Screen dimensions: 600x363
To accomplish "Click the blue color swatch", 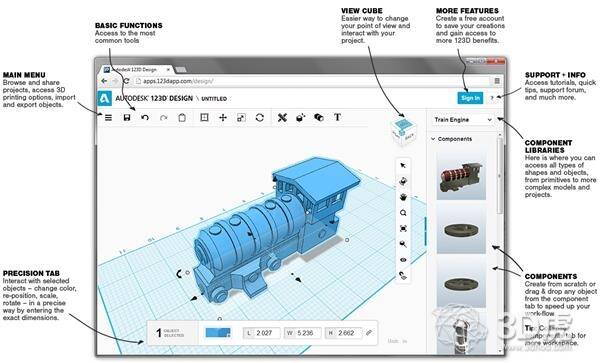I will coord(218,332).
